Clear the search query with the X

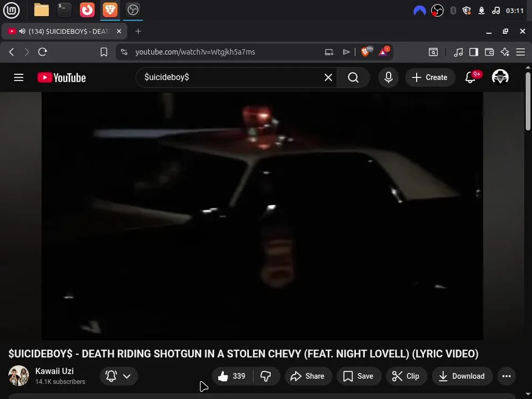click(x=328, y=78)
